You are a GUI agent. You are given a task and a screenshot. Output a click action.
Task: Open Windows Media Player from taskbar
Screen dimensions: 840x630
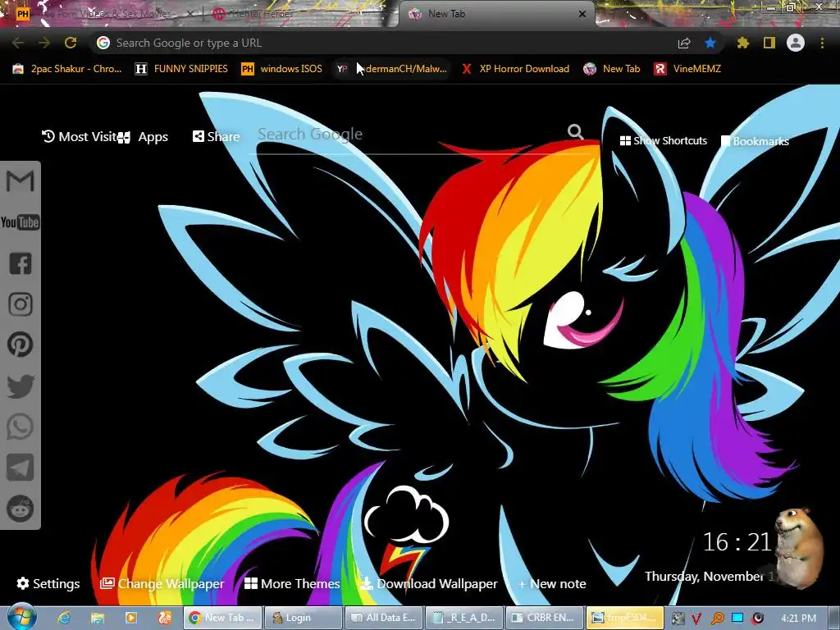click(130, 618)
